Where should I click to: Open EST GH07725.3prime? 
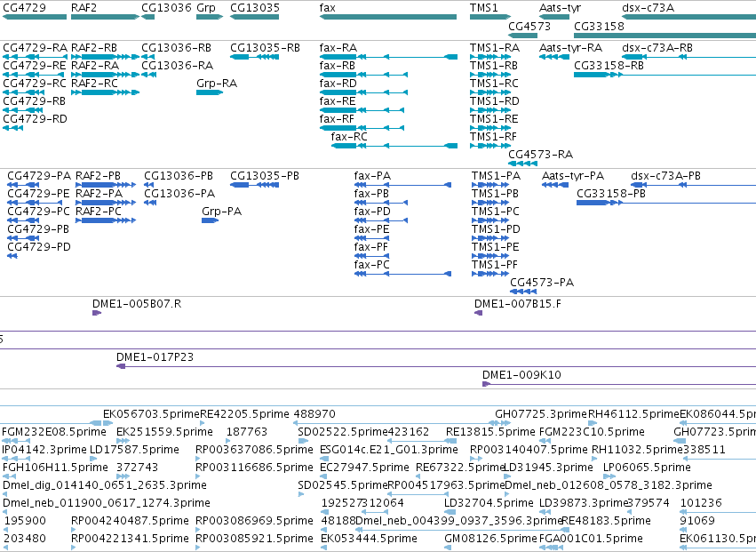click(541, 414)
